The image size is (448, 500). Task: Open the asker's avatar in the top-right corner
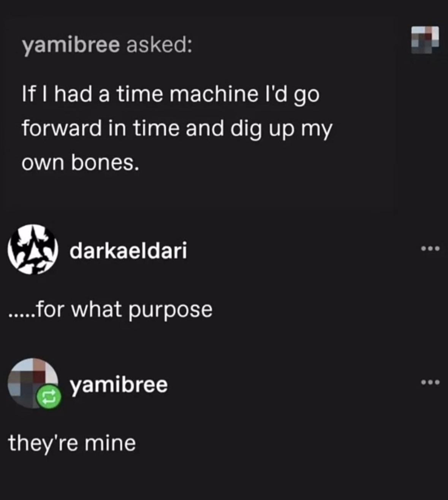[425, 39]
